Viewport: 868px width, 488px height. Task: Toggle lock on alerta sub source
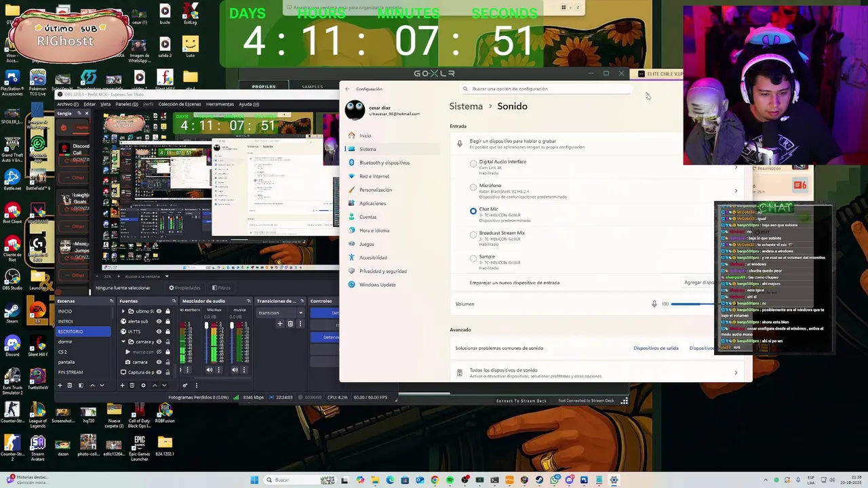(x=167, y=321)
